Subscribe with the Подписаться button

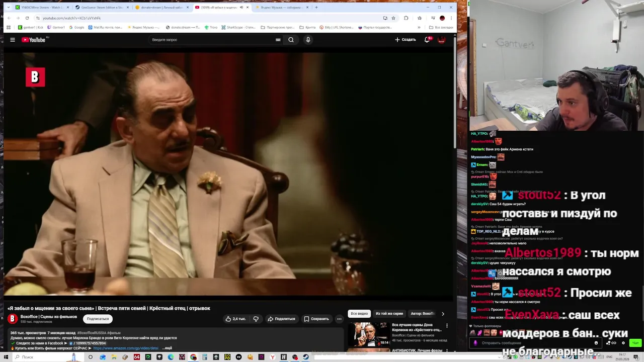[x=98, y=319]
